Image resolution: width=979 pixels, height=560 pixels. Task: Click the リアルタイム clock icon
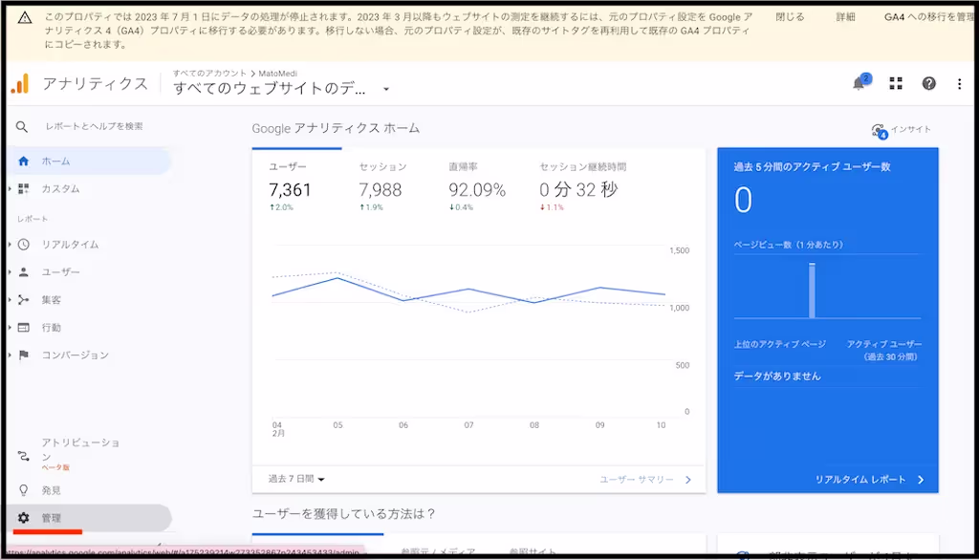(x=24, y=244)
